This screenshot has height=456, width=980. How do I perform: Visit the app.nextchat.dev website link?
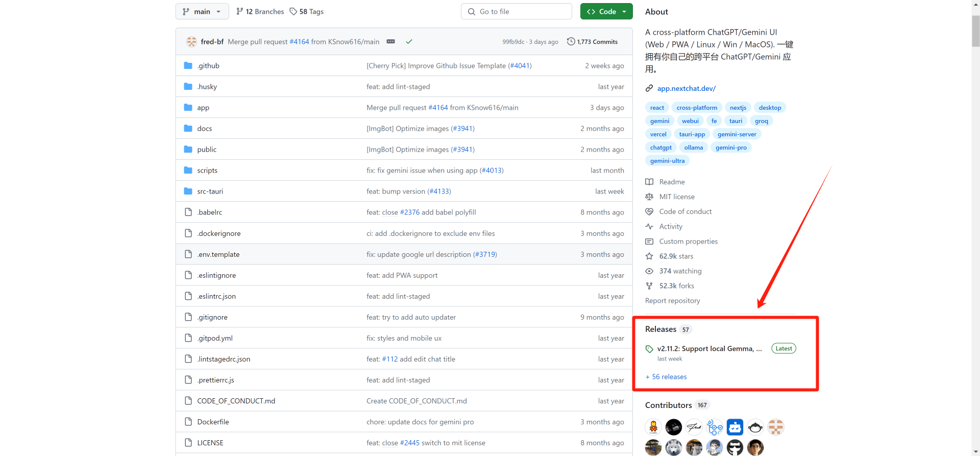point(687,88)
